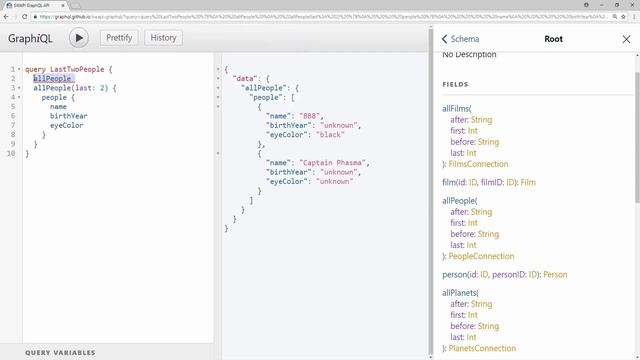Fold the BB8 person object in results
This screenshot has height=360, width=640.
(218, 107)
